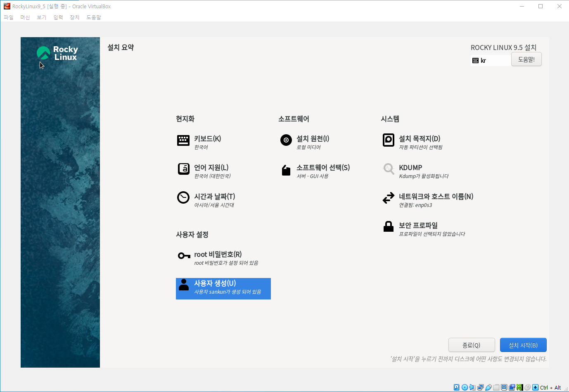569x392 pixels.
Task: Click the lock icon for 보안 프로파일
Action: pos(389,226)
